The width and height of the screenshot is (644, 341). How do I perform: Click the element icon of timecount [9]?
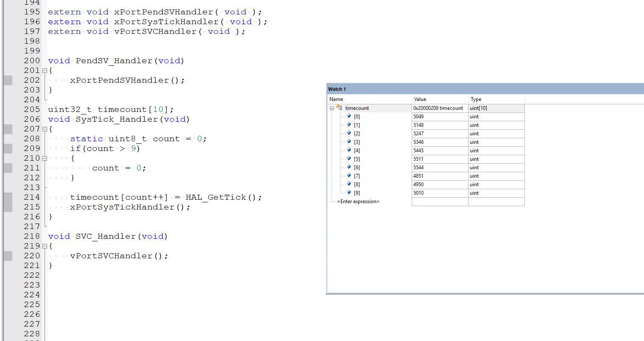(349, 193)
